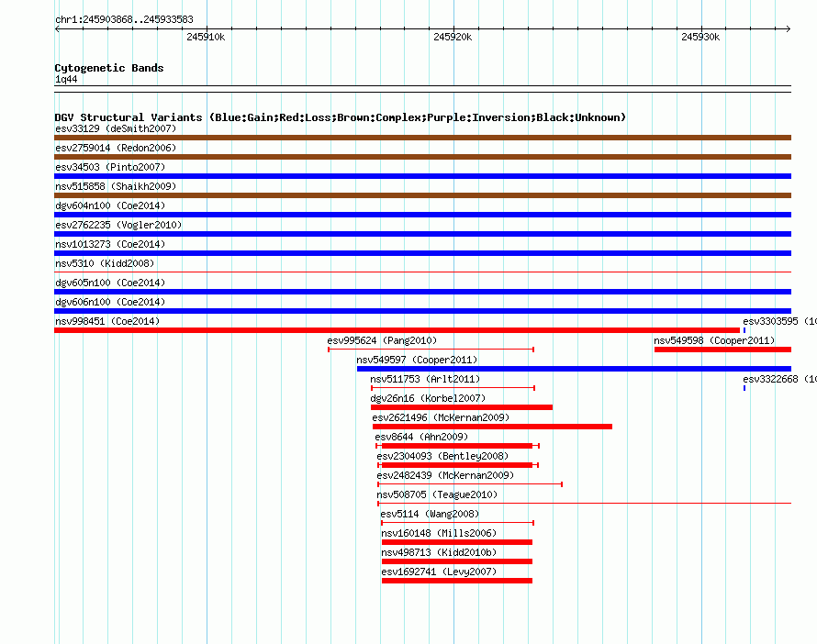
Task: Click the right arrow of the ruler
Action: tap(789, 29)
